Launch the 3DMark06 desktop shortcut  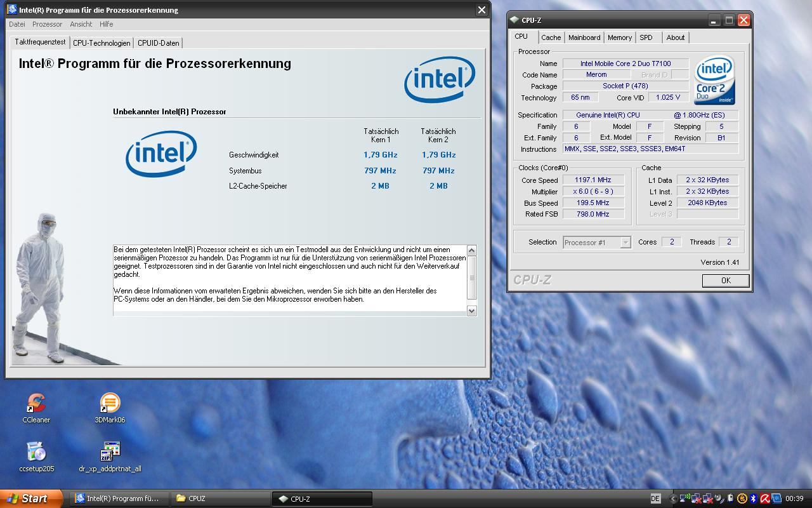[x=110, y=408]
